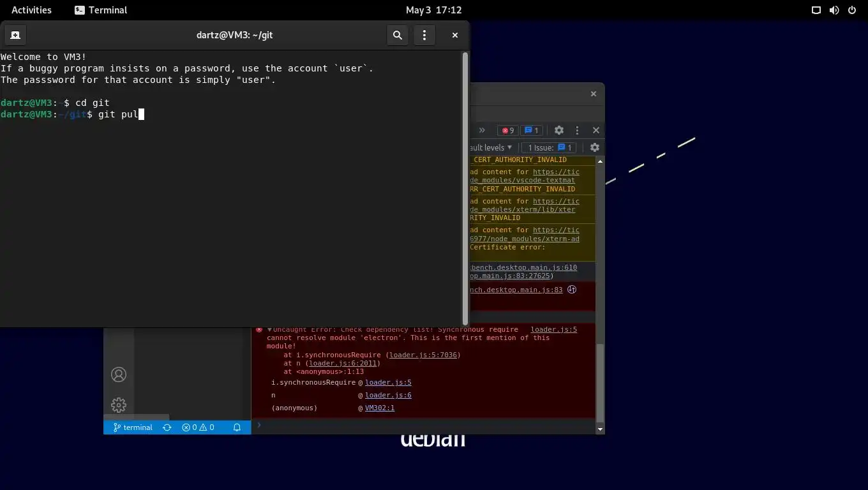Open bench.desktop.main.js:83 source link
The height and width of the screenshot is (490, 868).
(x=516, y=290)
